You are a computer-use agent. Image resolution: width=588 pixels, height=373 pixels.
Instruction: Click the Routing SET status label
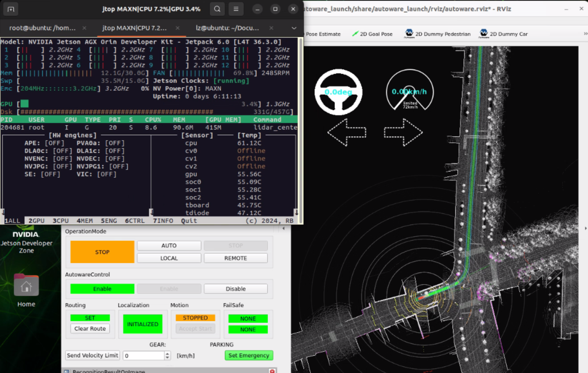click(x=90, y=318)
